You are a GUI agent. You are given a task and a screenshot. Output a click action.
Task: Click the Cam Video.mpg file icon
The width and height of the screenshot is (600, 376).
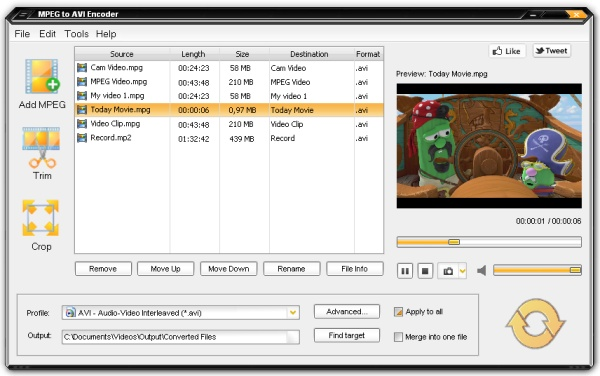82,68
